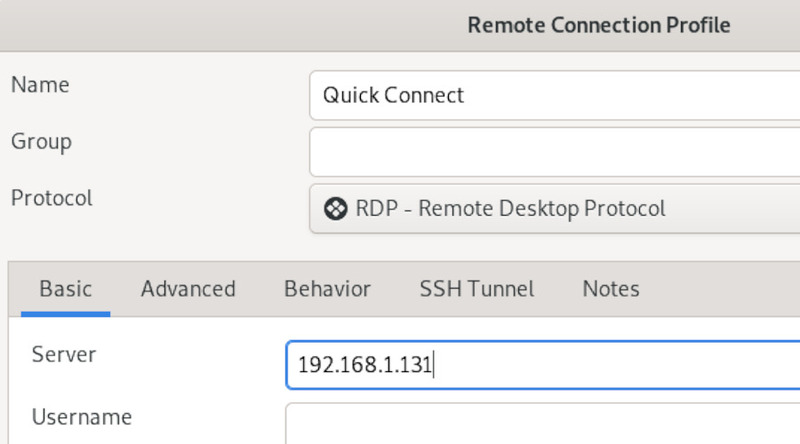Focus the Name field containing Quick Connect

(554, 95)
